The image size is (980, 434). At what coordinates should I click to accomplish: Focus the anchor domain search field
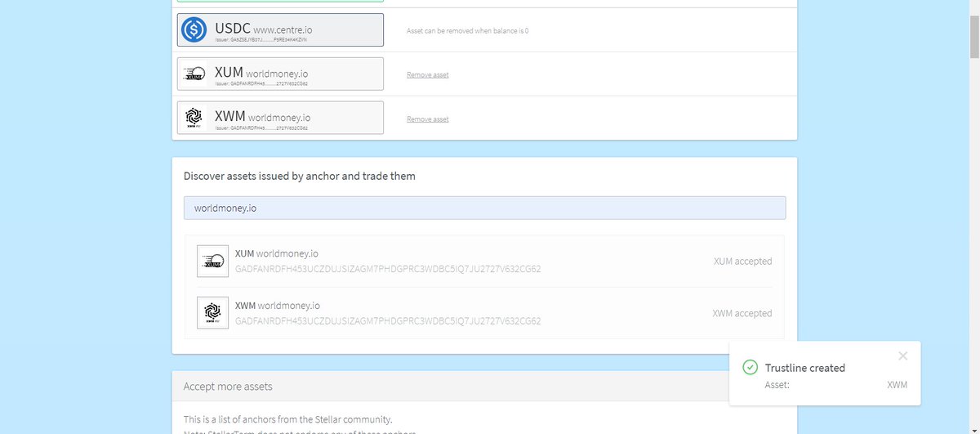[x=484, y=208]
